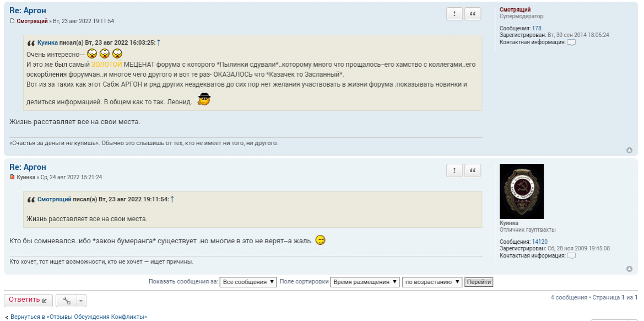The image size is (644, 321).
Task: Click the text Жизнь расставляет все на свои места in first post
Action: point(75,122)
